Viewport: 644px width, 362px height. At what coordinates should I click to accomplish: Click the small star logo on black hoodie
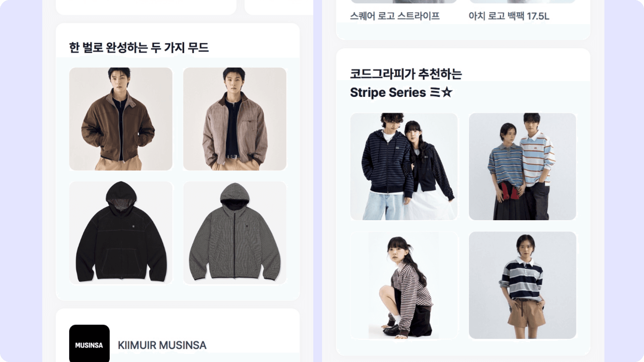click(x=133, y=227)
